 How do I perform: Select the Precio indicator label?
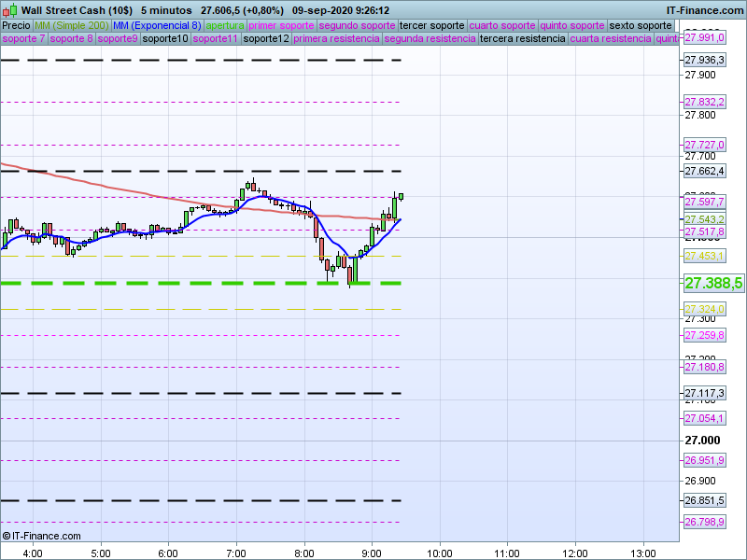click(16, 26)
